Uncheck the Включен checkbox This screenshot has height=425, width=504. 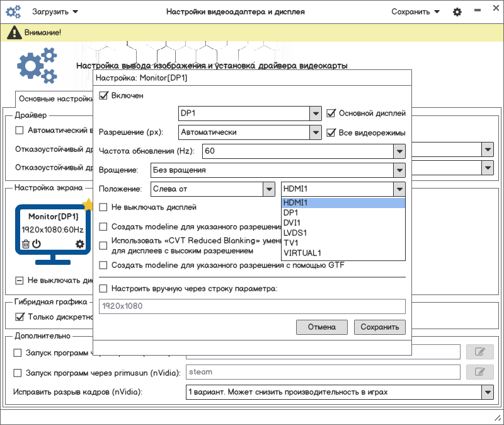pyautogui.click(x=103, y=96)
